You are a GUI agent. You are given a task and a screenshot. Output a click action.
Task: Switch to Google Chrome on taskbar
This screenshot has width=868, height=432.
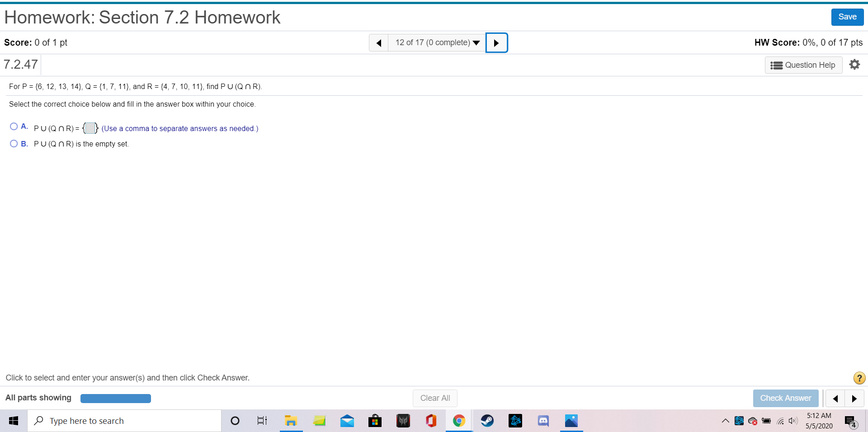pos(459,421)
